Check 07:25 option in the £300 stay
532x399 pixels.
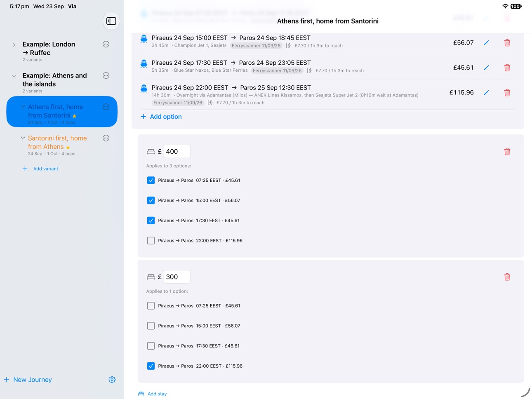151,306
